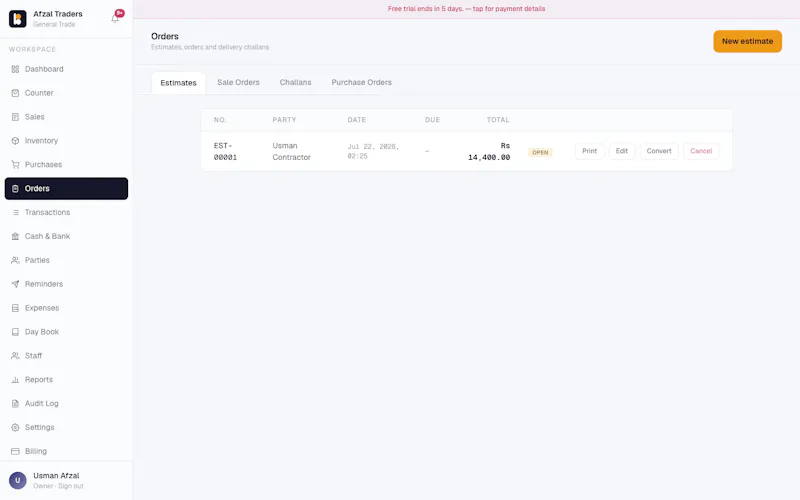This screenshot has width=800, height=500.
Task: Click the Rs 14,400.00 total cell
Action: [489, 152]
